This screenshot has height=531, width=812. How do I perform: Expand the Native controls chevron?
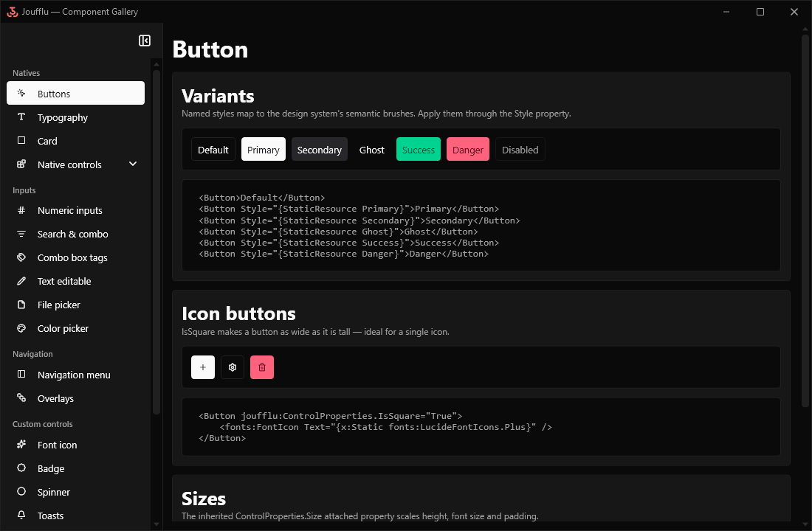pyautogui.click(x=133, y=164)
